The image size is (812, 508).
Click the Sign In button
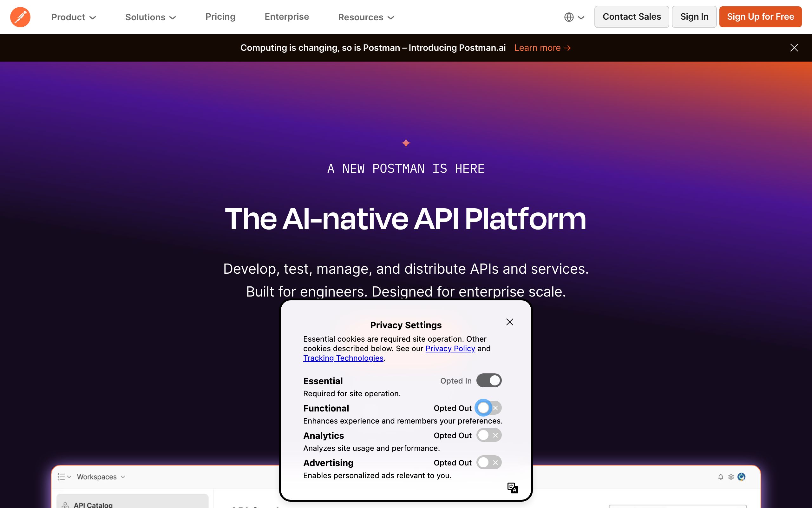coord(694,17)
